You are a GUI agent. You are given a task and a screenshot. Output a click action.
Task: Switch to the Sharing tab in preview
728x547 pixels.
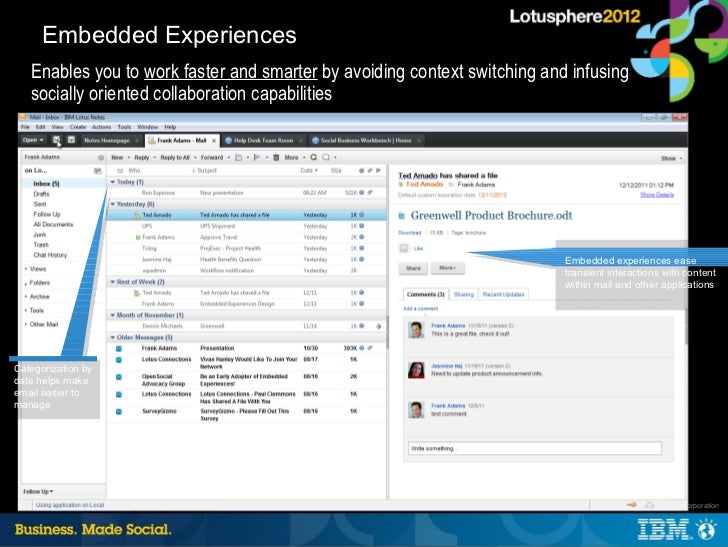point(463,294)
